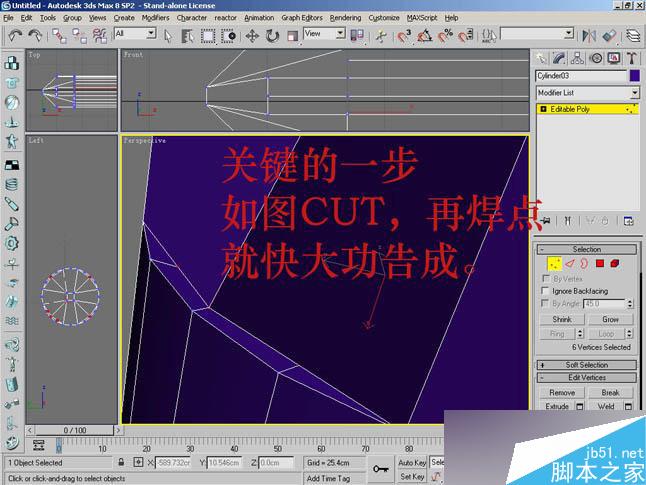The image size is (646, 485).
Task: Open the Rendering menu
Action: click(345, 18)
